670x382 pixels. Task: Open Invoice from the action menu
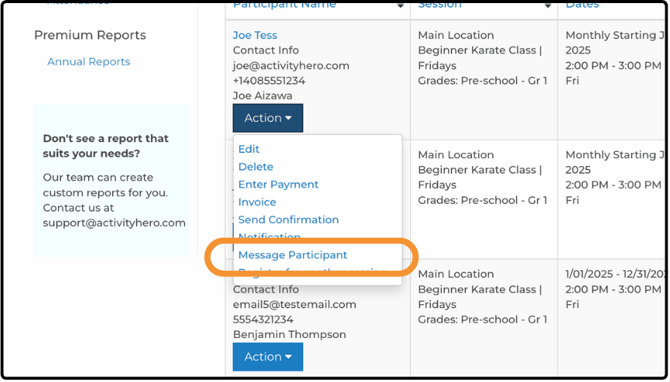pyautogui.click(x=257, y=202)
